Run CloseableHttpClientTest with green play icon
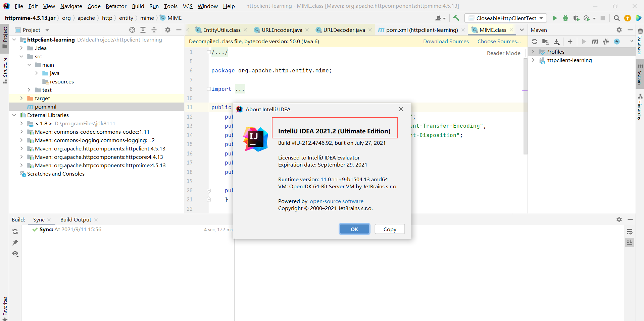 (555, 18)
